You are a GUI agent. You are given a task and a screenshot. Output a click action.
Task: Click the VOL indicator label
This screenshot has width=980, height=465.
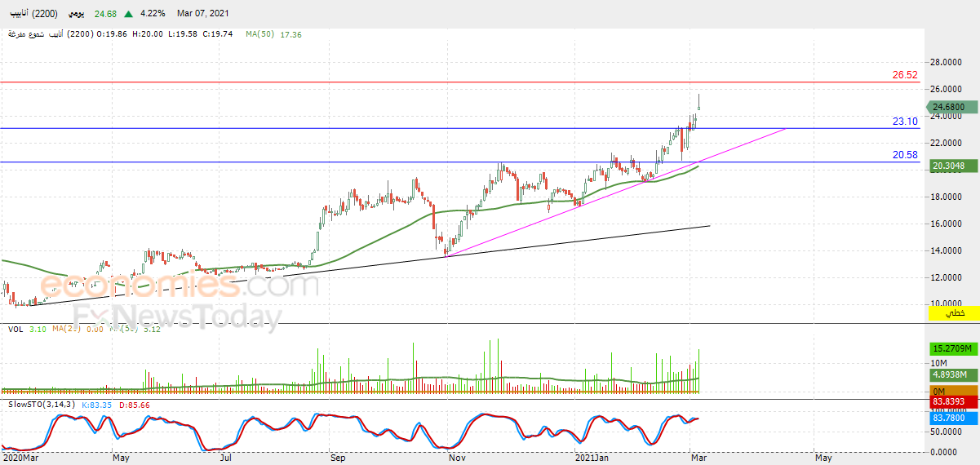point(15,329)
